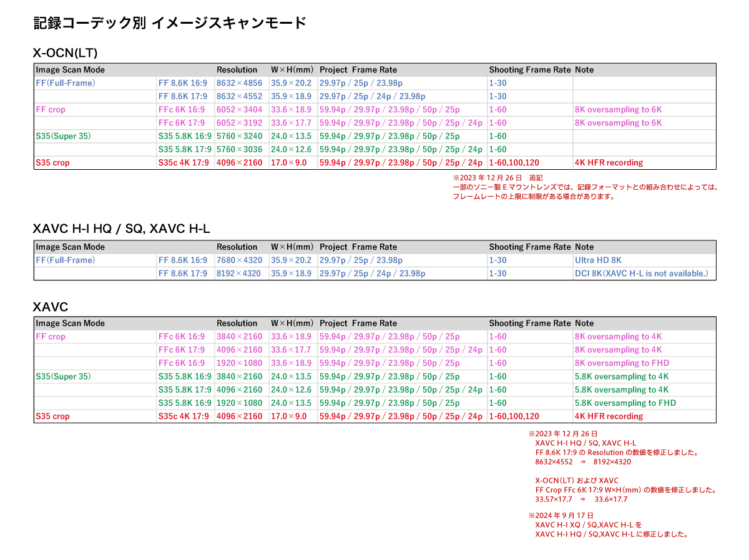The image size is (749, 560).
Task: Select 4K HFR recording note in X-OCN(LT) table
Action: click(x=609, y=163)
